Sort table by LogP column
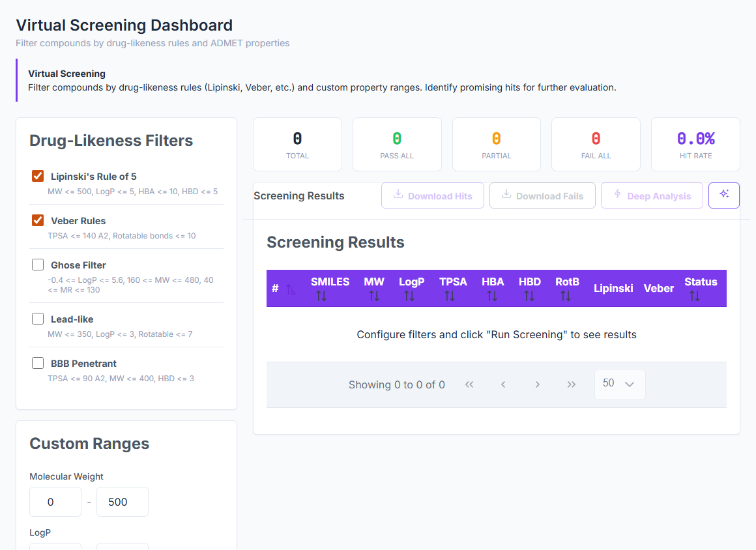Viewport: 756px width, 550px height. pos(409,296)
